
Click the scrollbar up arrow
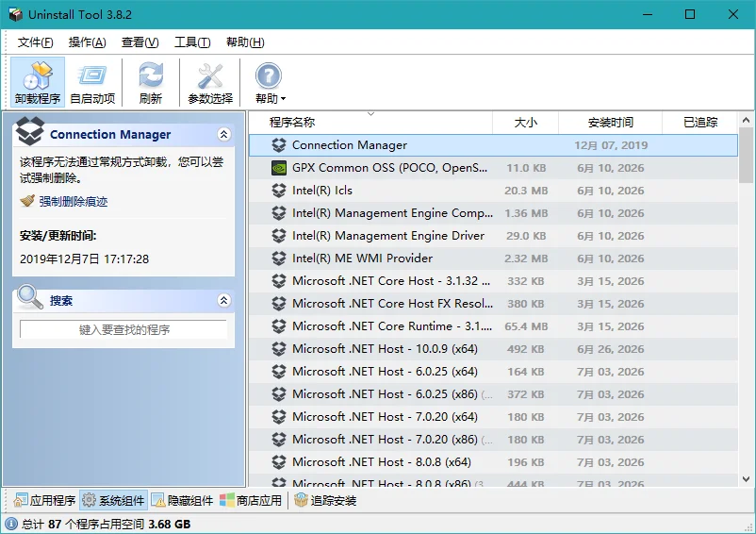coord(747,120)
